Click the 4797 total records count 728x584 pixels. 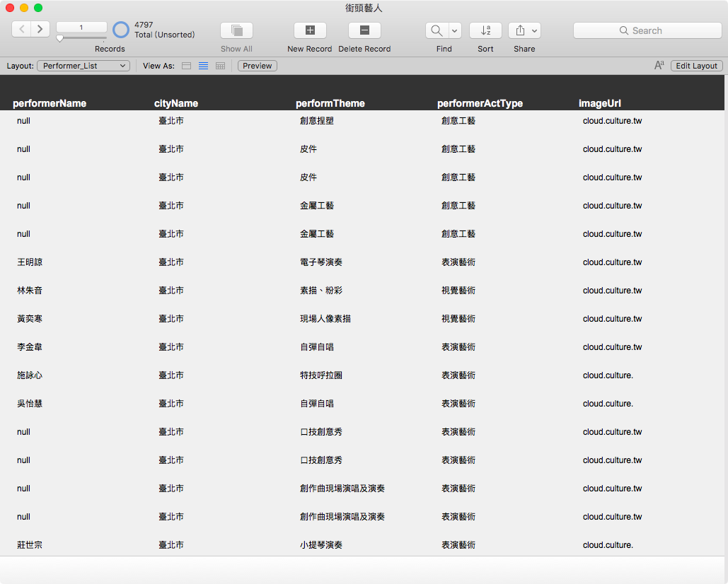point(144,25)
